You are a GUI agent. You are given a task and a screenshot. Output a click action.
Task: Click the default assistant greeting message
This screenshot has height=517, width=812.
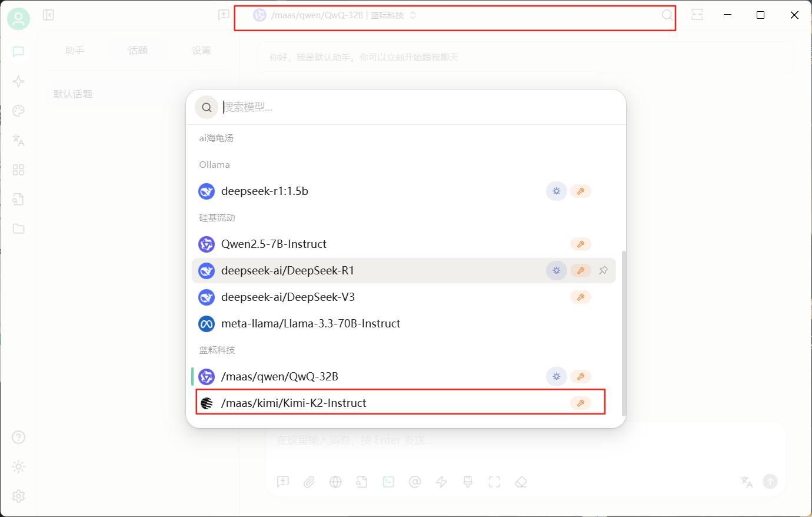[x=525, y=58]
